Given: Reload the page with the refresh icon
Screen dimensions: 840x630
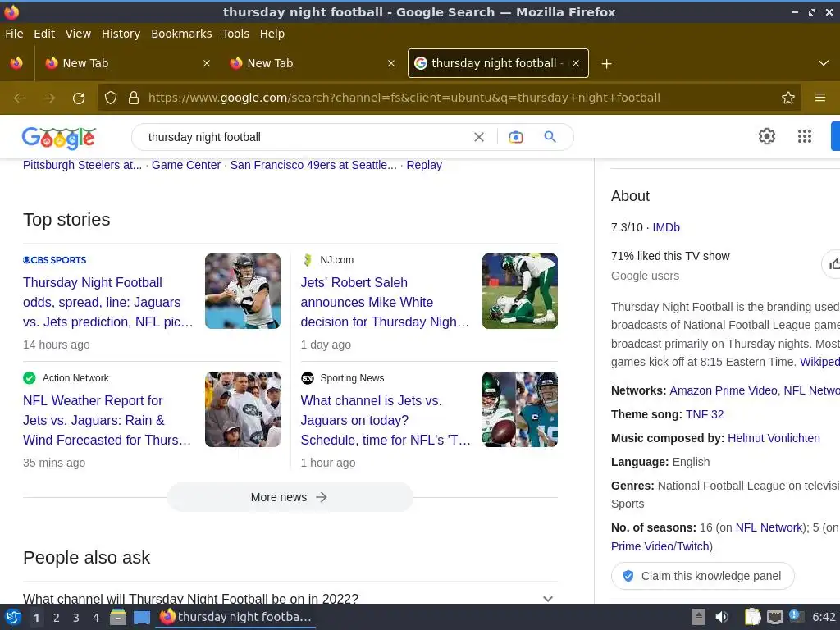Looking at the screenshot, I should 79,98.
